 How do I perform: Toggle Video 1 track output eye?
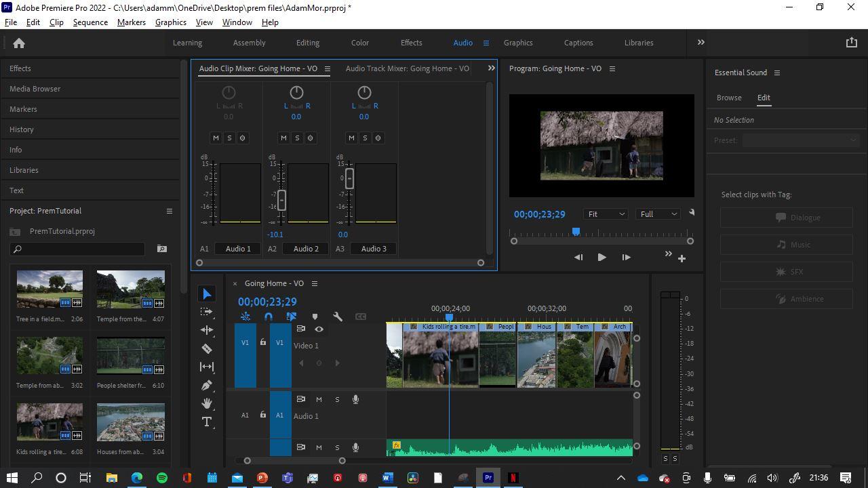319,329
